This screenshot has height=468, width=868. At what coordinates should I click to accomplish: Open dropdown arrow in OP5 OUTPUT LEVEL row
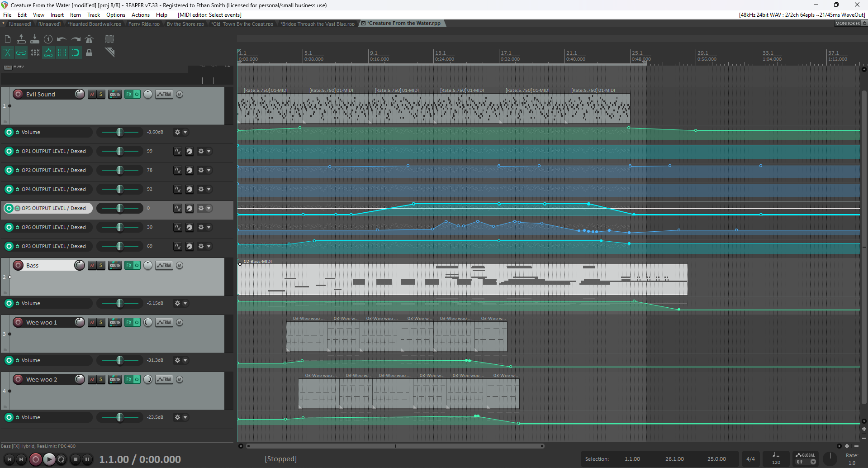pyautogui.click(x=209, y=208)
